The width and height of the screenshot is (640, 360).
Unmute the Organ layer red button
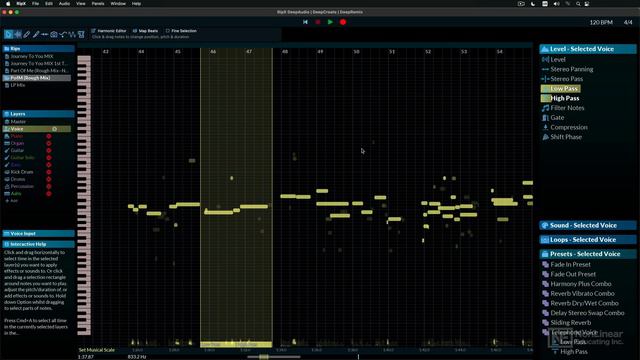coord(49,143)
